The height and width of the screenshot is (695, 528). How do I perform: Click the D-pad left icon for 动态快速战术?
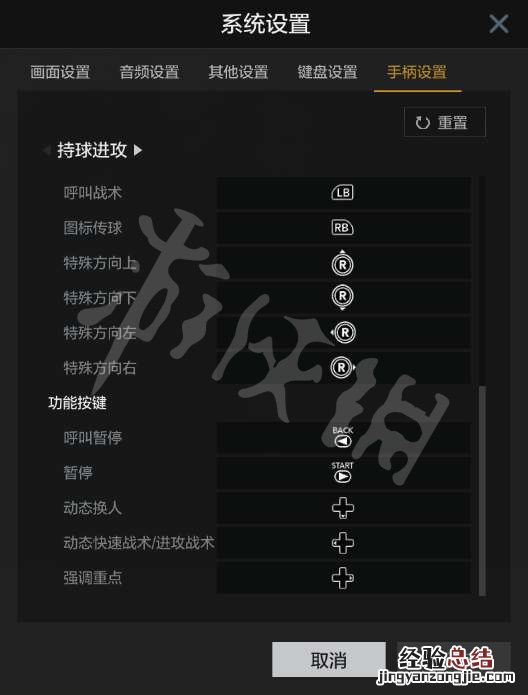(x=343, y=543)
